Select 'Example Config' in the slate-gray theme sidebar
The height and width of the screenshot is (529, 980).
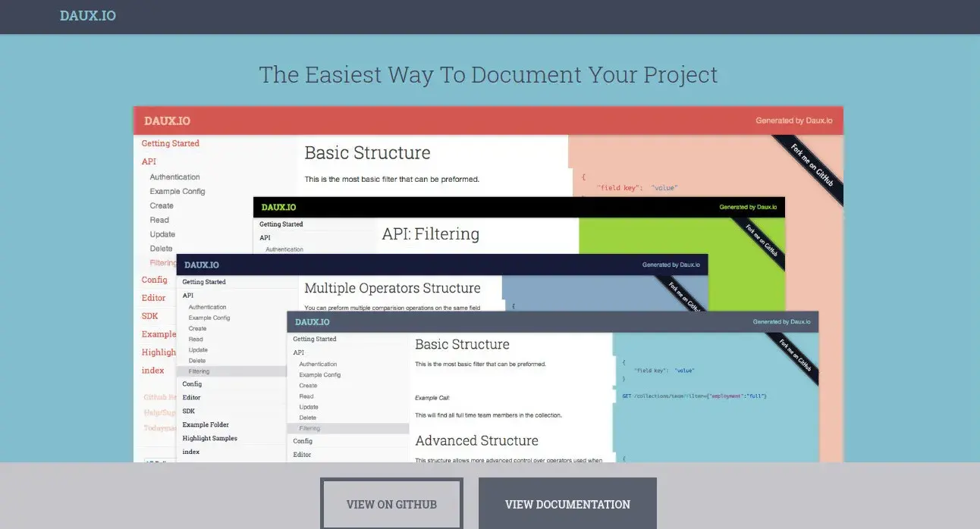click(320, 375)
